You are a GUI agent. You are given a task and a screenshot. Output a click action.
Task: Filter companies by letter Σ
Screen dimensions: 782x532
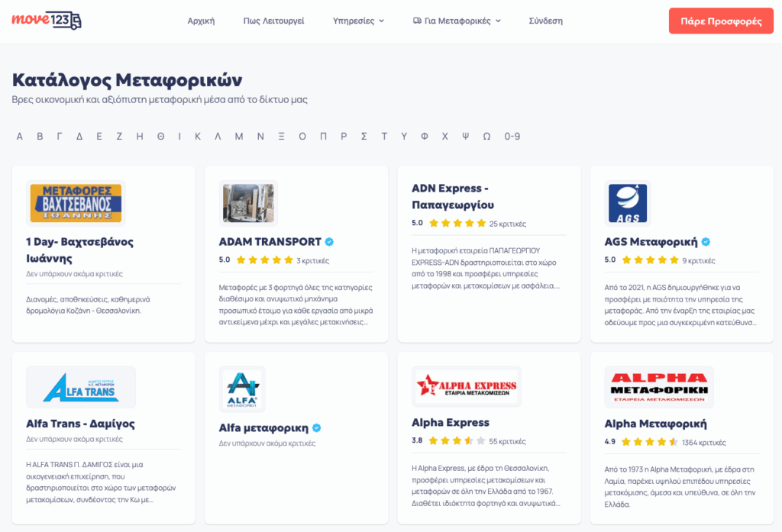click(x=364, y=136)
